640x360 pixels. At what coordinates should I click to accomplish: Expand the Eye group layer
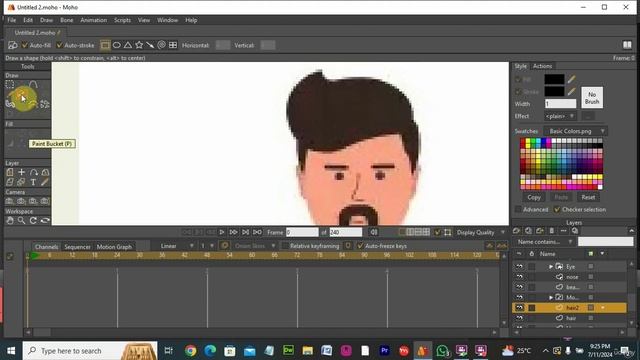click(551, 267)
